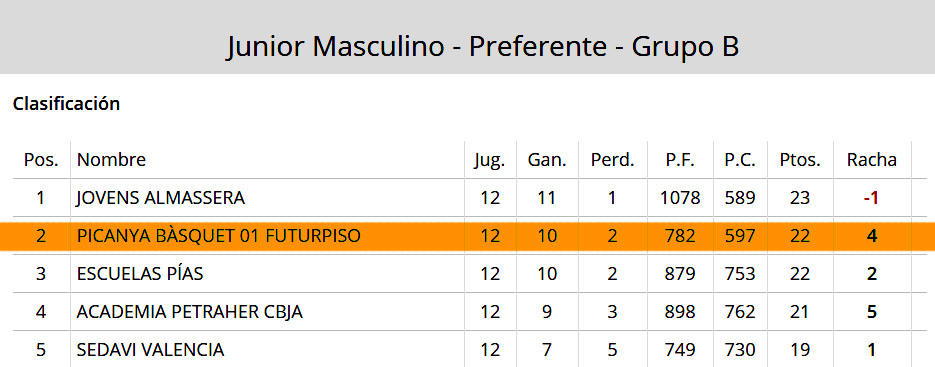The height and width of the screenshot is (367, 935).
Task: Sort by the P.C. column header
Action: tap(740, 160)
